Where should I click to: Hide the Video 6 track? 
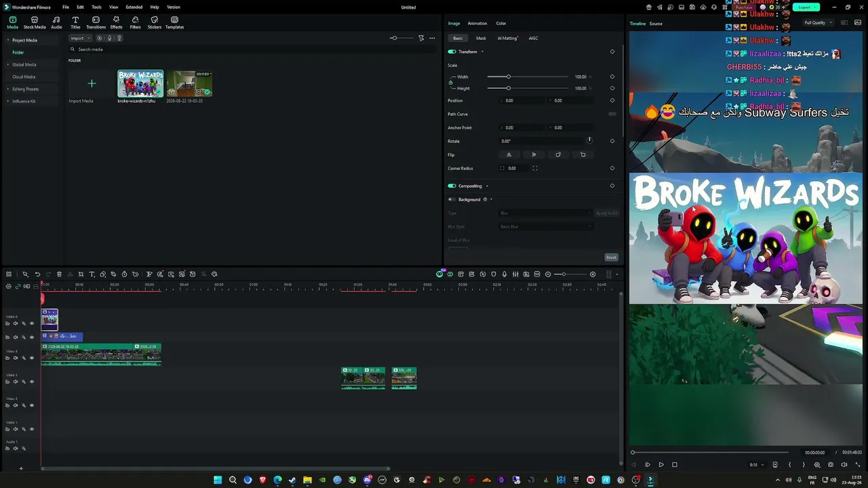click(x=31, y=323)
